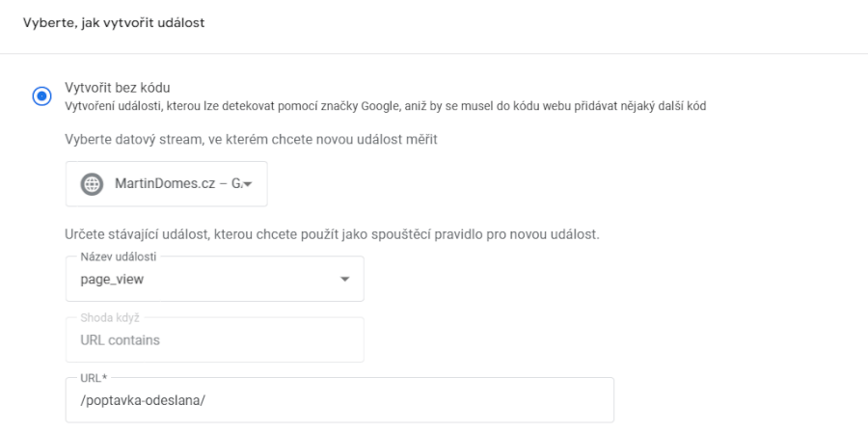Click the description mentioning 'značky Google'
This screenshot has height=433, width=868.
tap(385, 106)
